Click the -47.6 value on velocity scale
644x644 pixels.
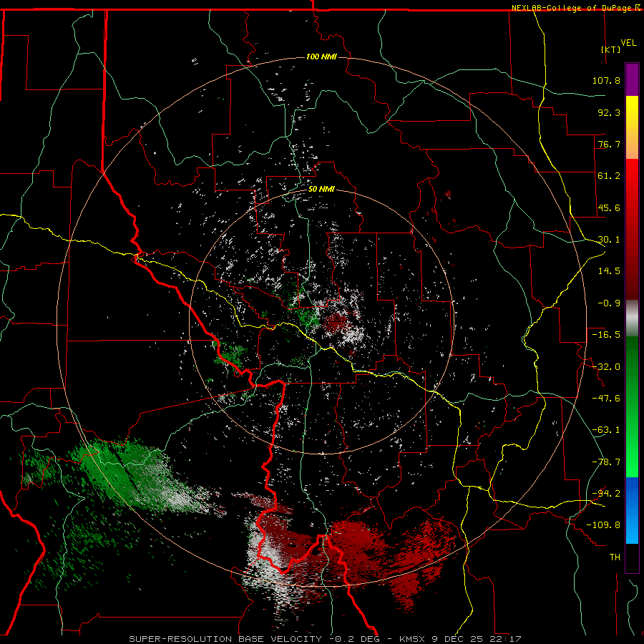point(606,399)
